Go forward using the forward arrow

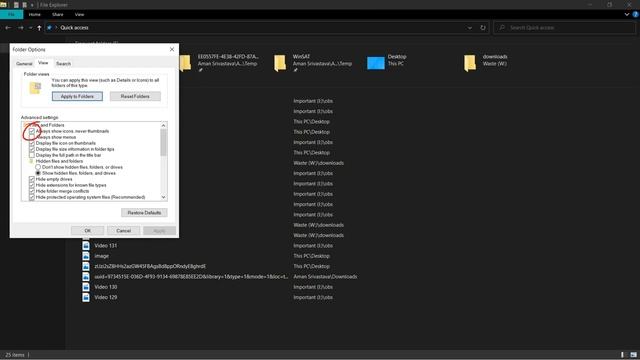click(20, 28)
